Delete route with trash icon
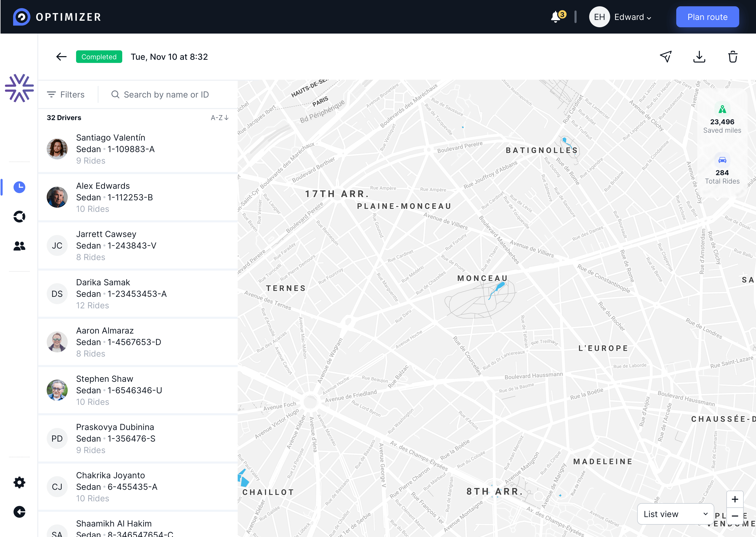This screenshot has height=537, width=756. point(732,57)
